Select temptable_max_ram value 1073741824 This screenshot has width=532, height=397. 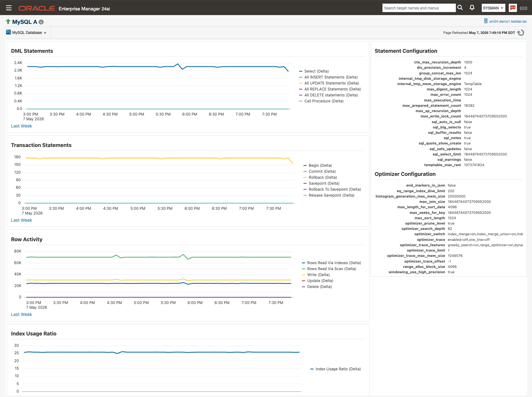point(474,165)
